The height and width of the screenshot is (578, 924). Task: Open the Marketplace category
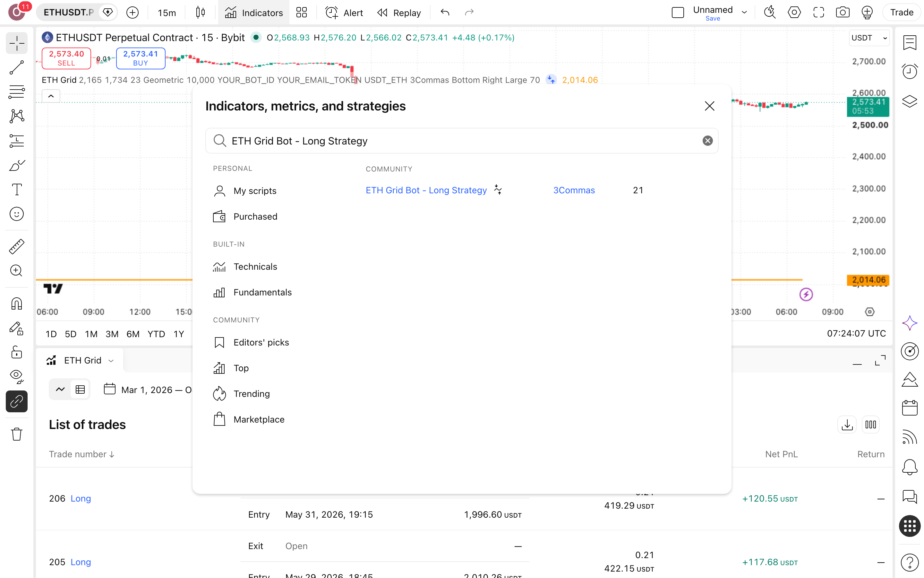tap(249, 419)
